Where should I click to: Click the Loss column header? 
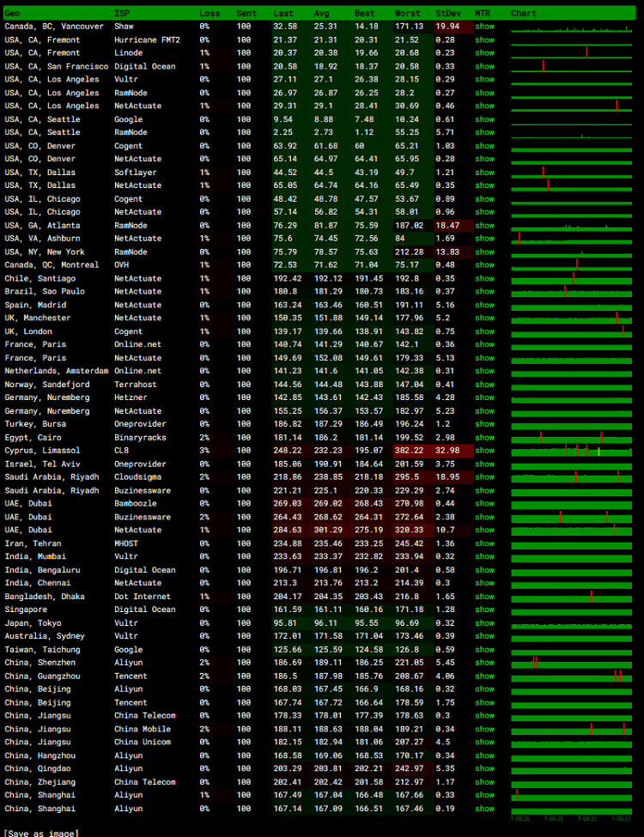pos(210,14)
